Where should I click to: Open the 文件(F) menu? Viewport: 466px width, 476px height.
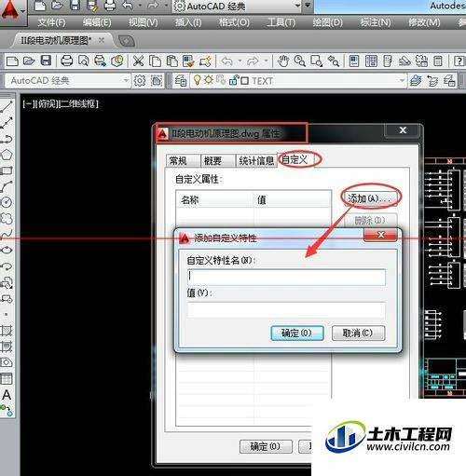point(51,22)
